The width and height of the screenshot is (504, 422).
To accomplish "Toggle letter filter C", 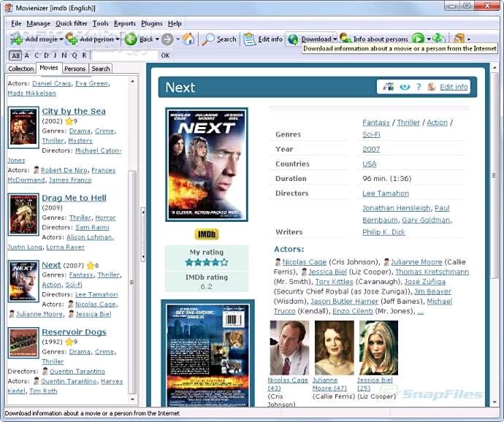I will point(37,55).
